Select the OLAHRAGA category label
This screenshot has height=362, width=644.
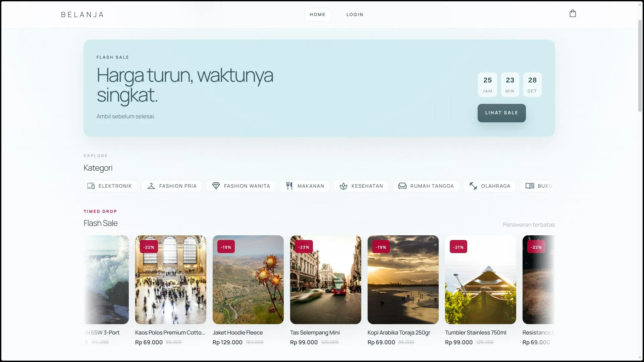tap(496, 186)
